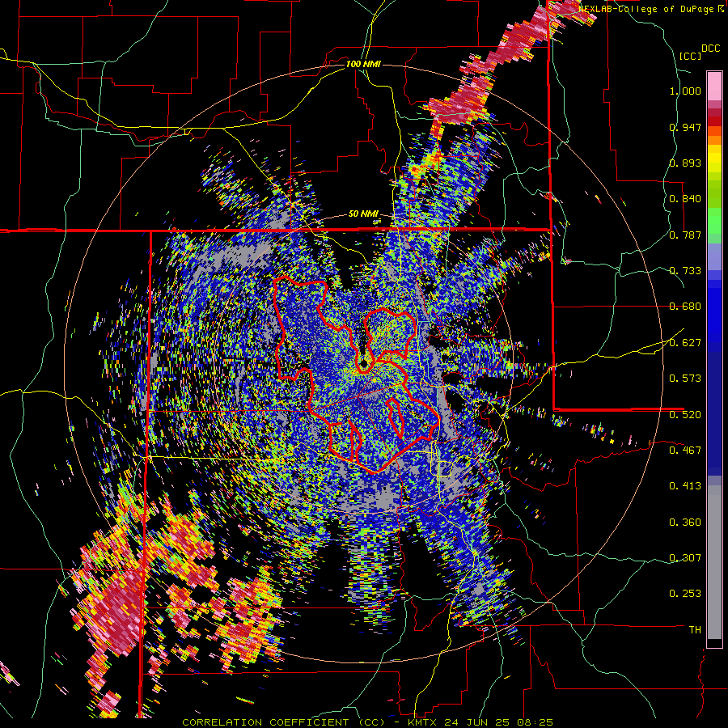The width and height of the screenshot is (728, 728).
Task: Select the 0.573 scale value
Action: point(685,379)
